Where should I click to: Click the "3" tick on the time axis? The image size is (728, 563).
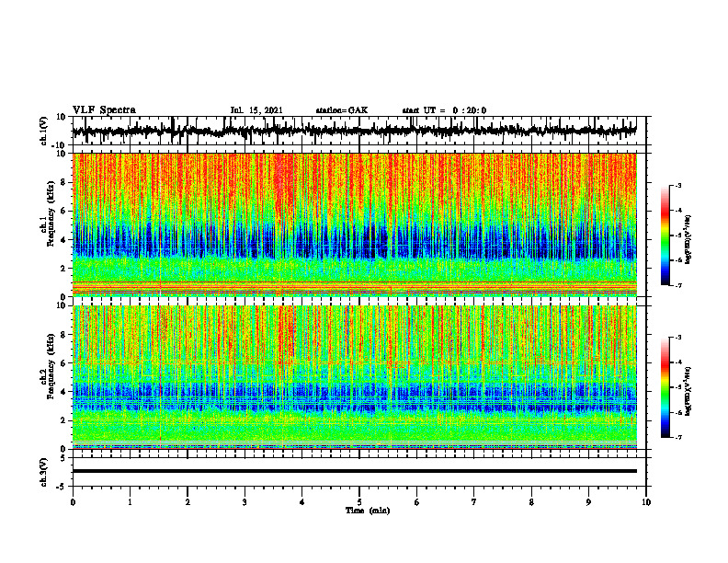245,502
